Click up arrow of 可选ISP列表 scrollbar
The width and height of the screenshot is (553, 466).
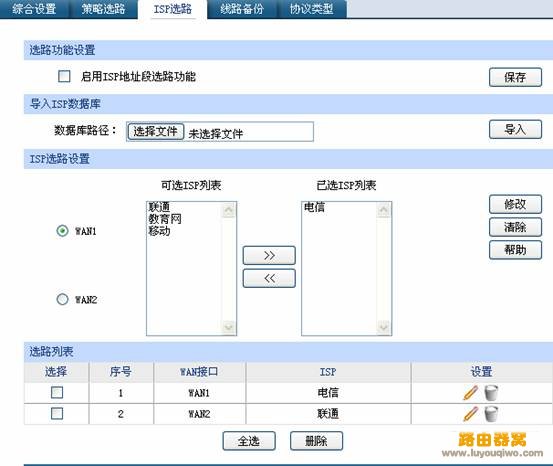click(229, 210)
